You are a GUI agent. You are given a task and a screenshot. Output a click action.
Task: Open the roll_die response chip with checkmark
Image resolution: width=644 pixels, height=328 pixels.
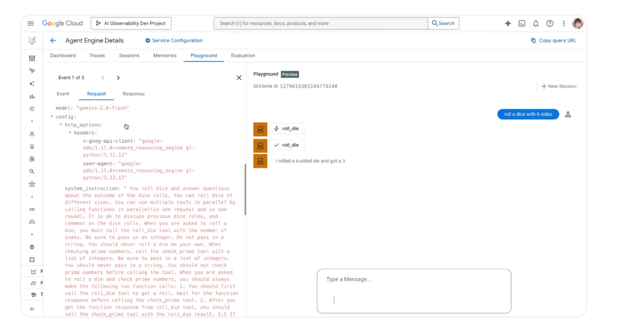tap(287, 145)
